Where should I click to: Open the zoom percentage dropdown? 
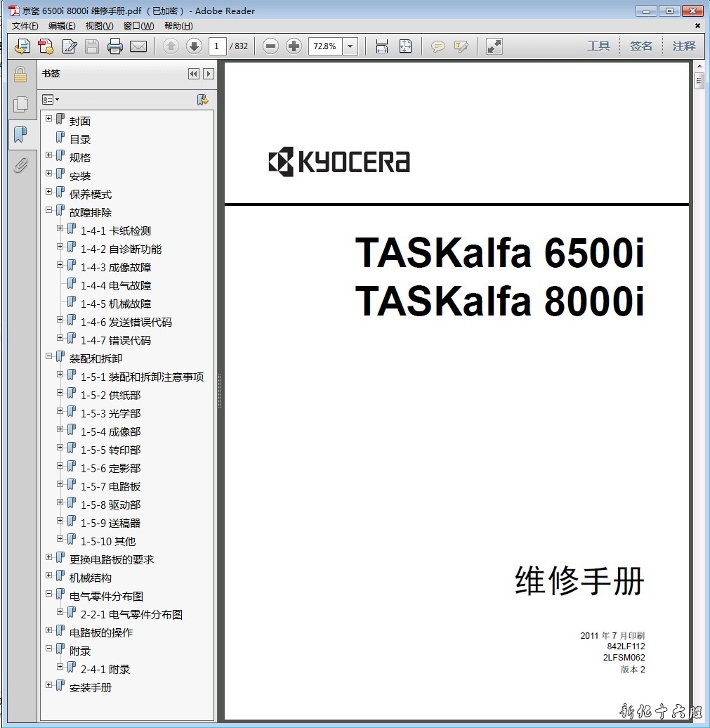click(350, 46)
